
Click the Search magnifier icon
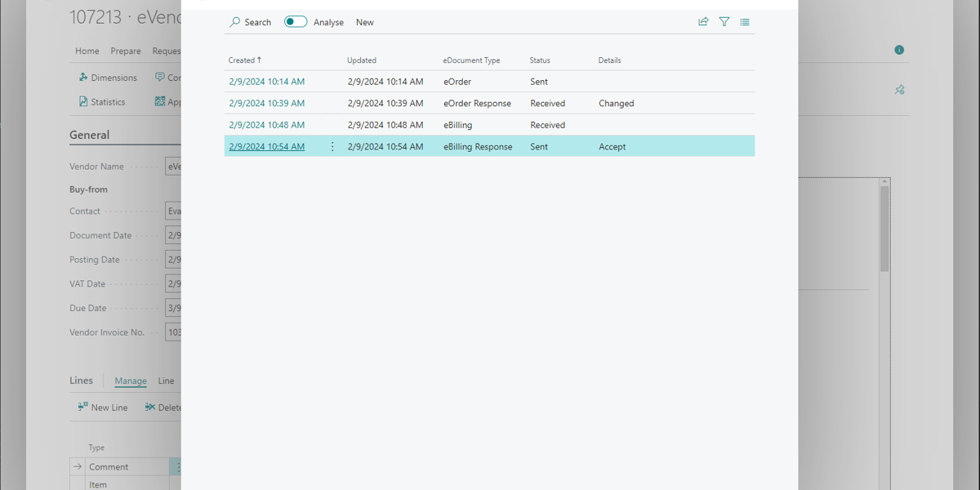(235, 22)
